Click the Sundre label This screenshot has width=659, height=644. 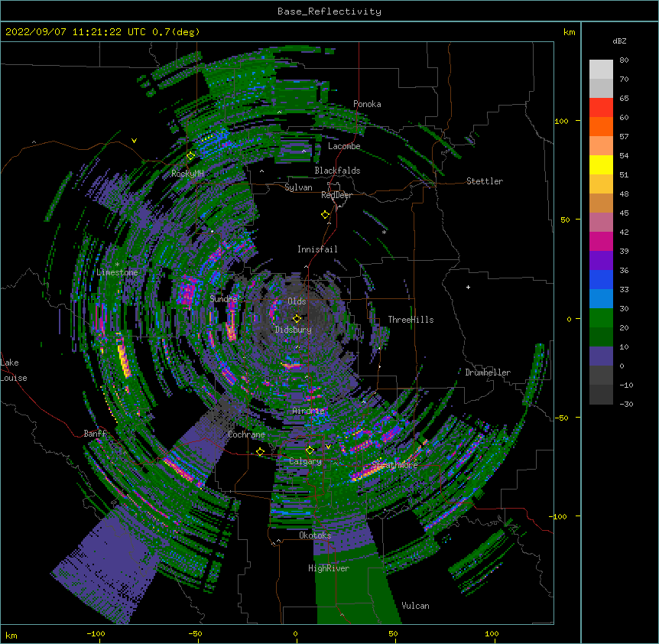(223, 299)
